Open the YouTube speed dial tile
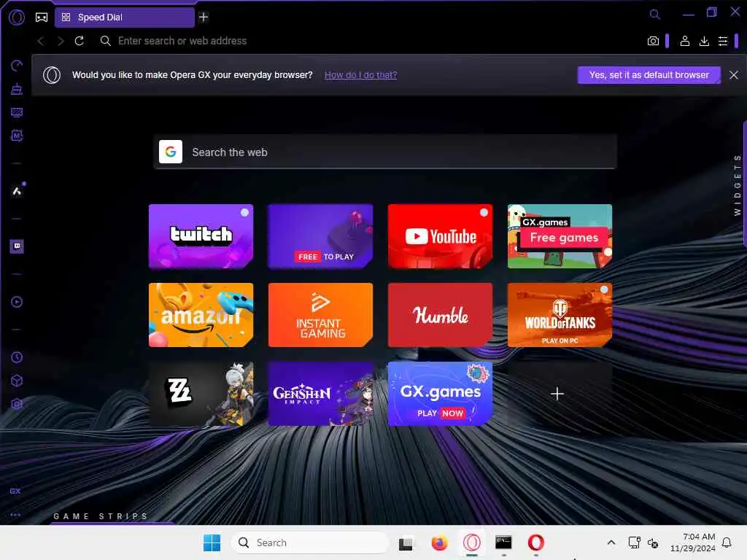Viewport: 747px width, 560px height. (x=440, y=236)
